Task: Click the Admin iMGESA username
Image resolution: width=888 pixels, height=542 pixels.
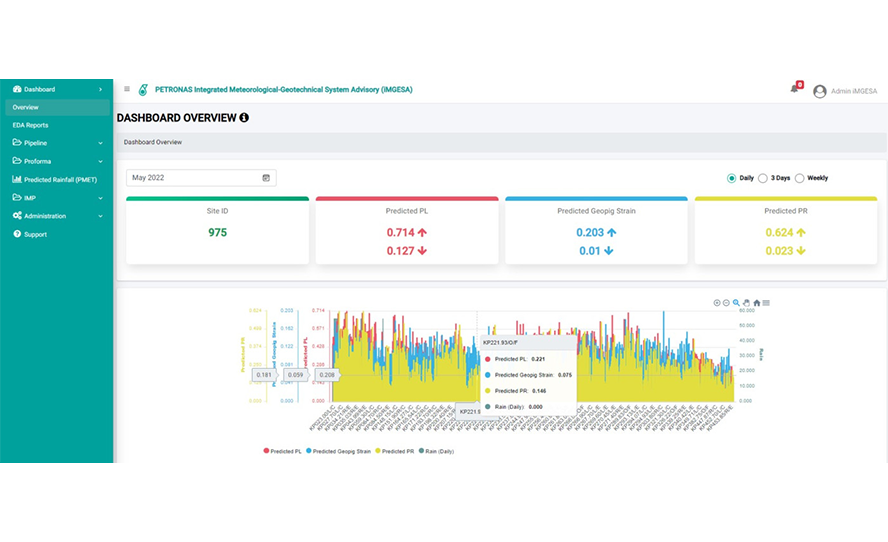Action: pyautogui.click(x=854, y=91)
